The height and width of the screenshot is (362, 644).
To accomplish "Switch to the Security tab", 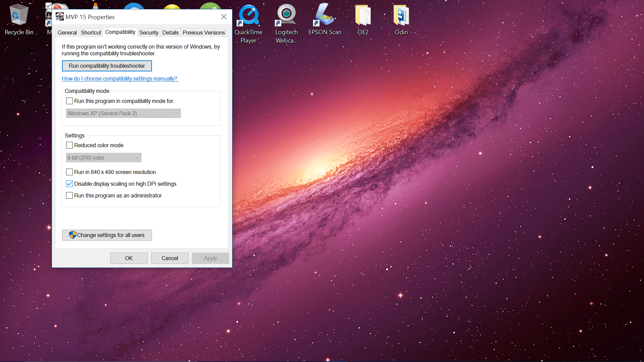I will [x=149, y=33].
